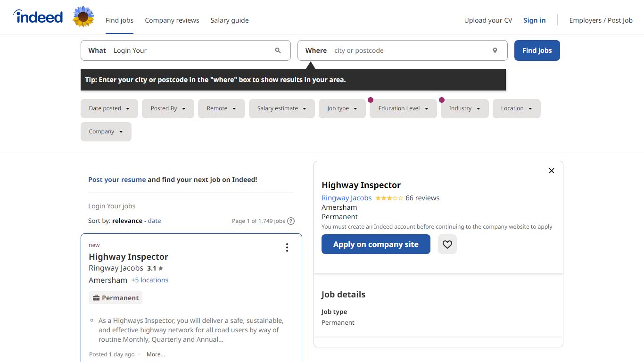Click the star next to the 3.1 rating
Image resolution: width=644 pixels, height=362 pixels.
160,268
